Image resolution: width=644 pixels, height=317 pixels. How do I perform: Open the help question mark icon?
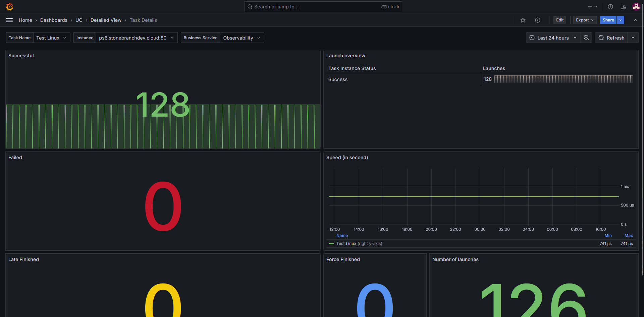point(610,7)
